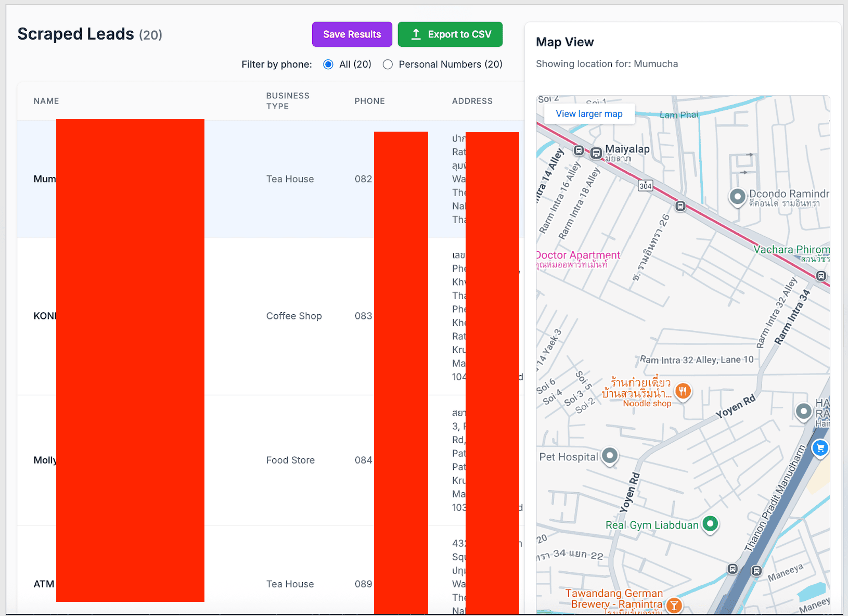The image size is (848, 616).
Task: Click the Pet Hospital map pin
Action: point(610,456)
